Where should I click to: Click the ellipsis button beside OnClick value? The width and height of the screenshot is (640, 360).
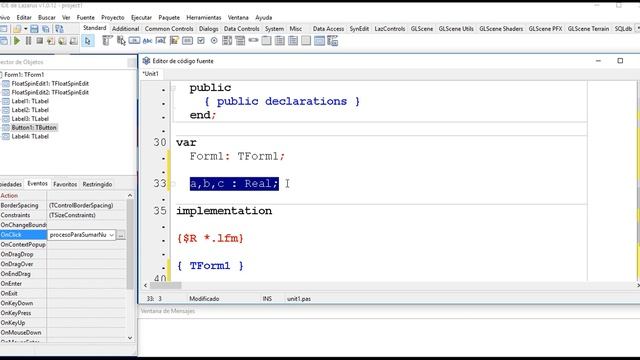121,235
